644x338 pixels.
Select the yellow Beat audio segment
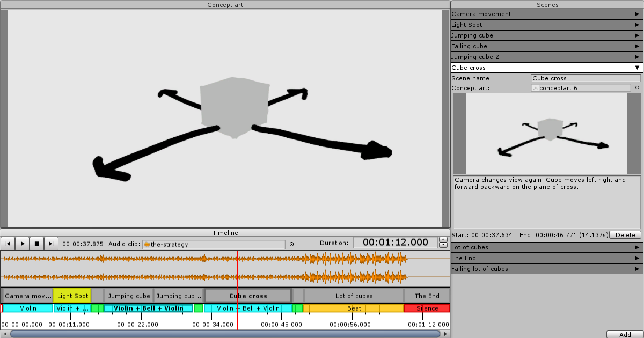tap(354, 308)
